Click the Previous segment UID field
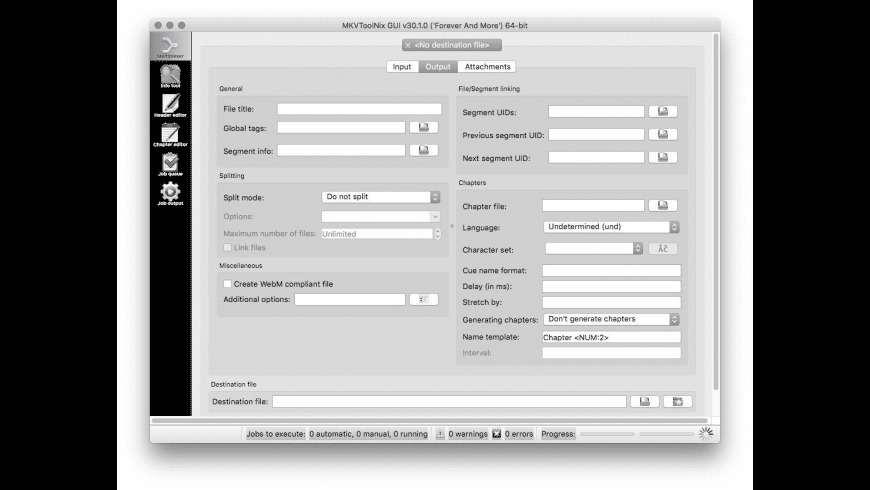This screenshot has width=870, height=490. (x=596, y=134)
